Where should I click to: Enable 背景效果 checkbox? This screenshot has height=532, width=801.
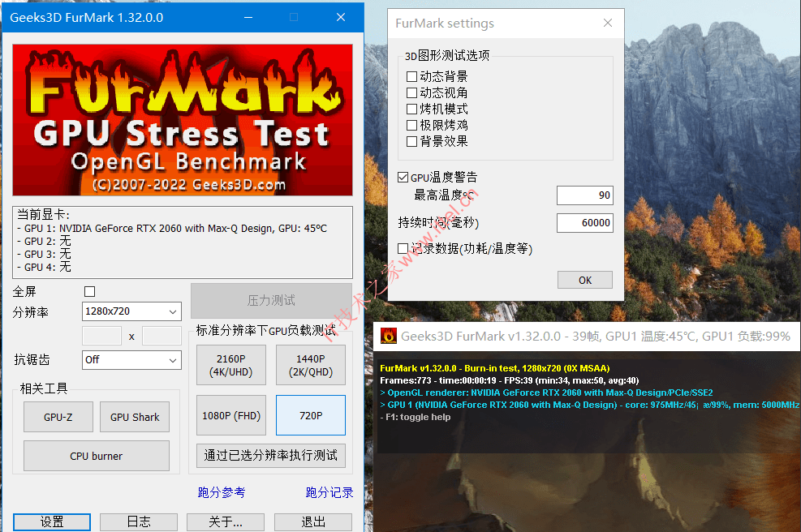coord(411,141)
